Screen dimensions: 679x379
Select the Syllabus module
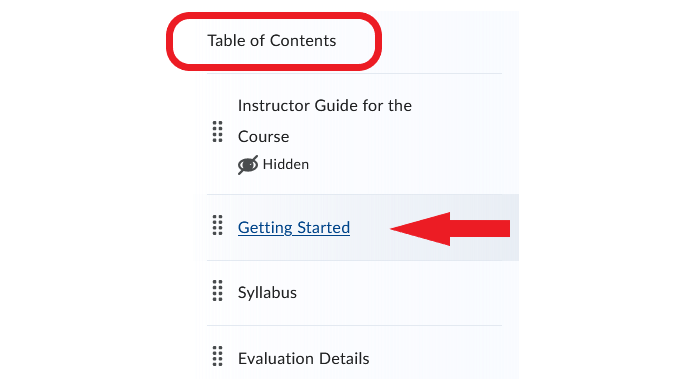(x=267, y=293)
